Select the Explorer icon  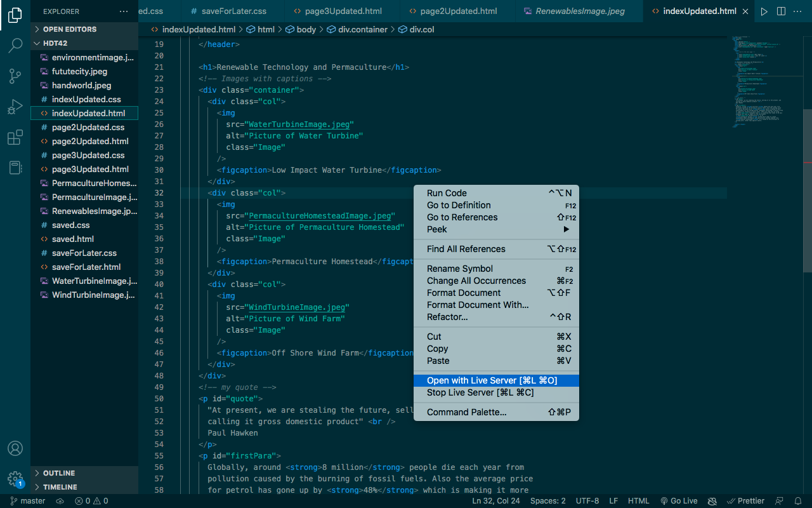15,16
